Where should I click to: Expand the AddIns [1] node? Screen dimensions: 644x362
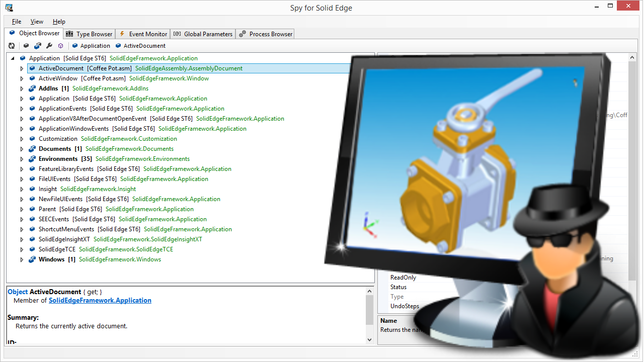22,88
